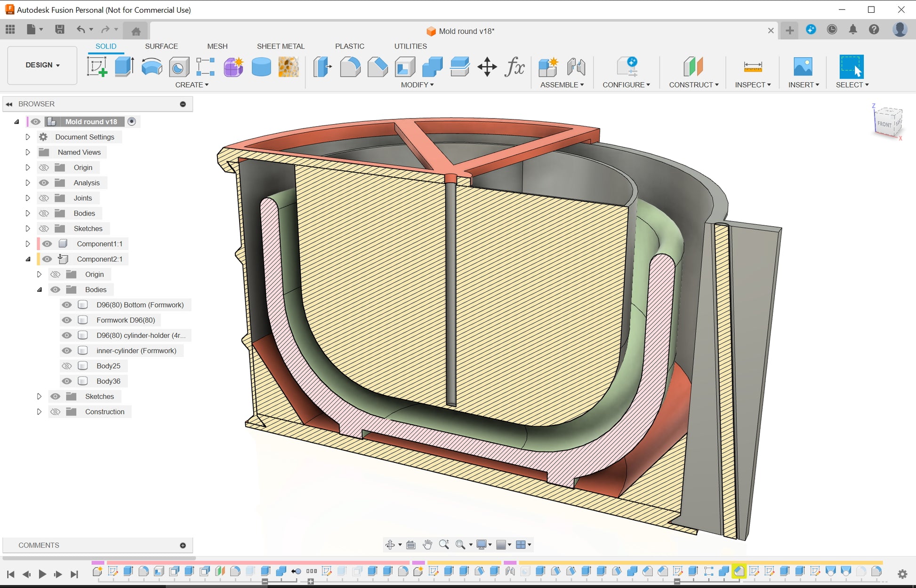Select the New Component tool
This screenshot has height=588, width=916.
tap(548, 66)
